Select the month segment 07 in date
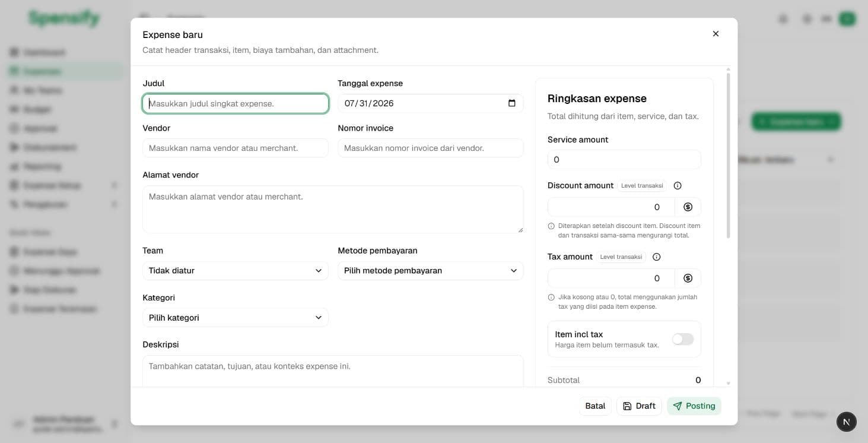The height and width of the screenshot is (443, 868). point(349,103)
